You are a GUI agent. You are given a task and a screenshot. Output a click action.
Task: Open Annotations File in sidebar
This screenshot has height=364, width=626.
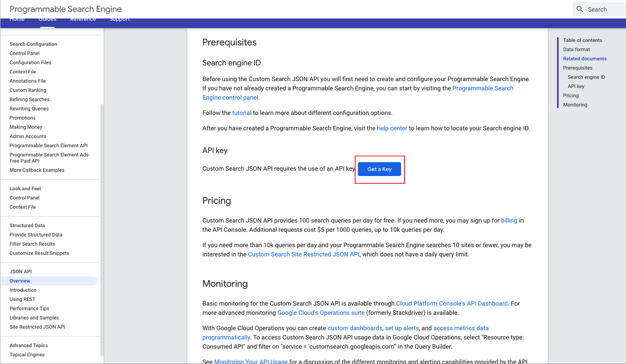[27, 81]
